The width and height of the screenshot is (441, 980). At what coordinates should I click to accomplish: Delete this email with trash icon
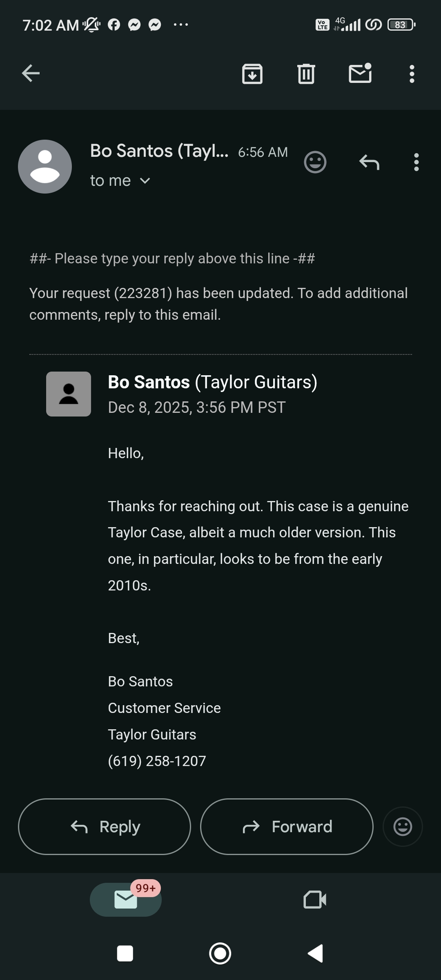[306, 74]
